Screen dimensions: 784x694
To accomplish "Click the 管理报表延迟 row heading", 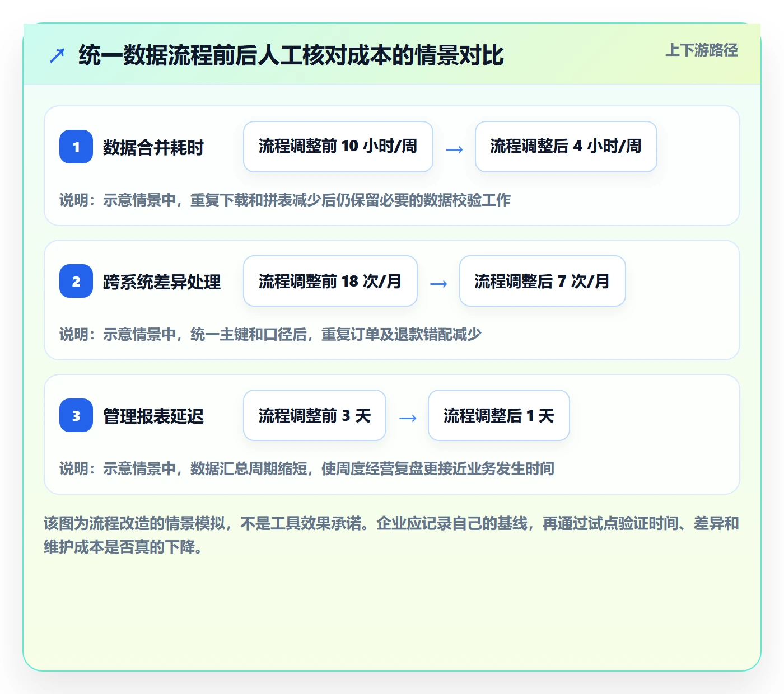I will point(153,416).
